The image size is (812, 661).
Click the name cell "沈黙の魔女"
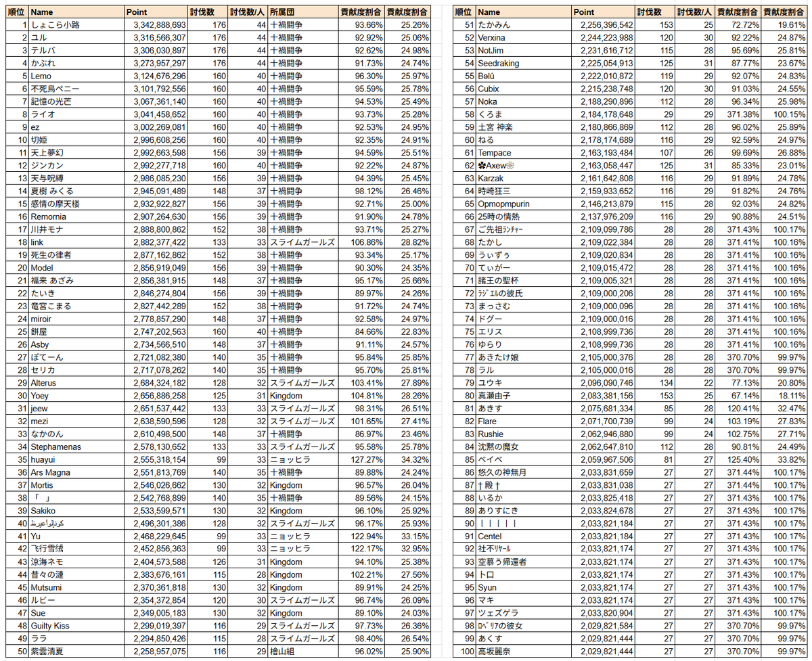tap(523, 447)
